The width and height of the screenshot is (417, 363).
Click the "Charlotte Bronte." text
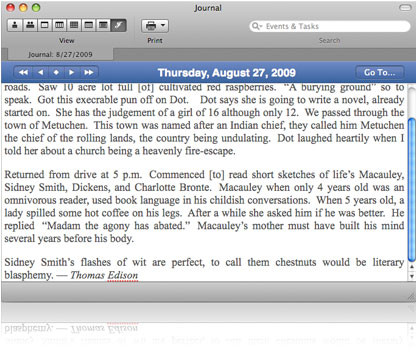(x=173, y=187)
